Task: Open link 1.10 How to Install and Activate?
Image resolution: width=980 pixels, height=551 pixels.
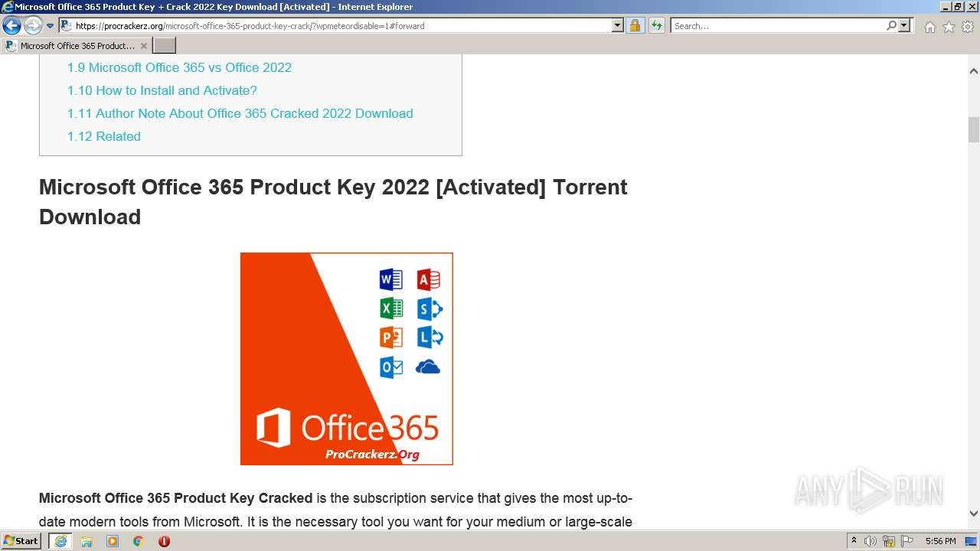Action: (162, 90)
